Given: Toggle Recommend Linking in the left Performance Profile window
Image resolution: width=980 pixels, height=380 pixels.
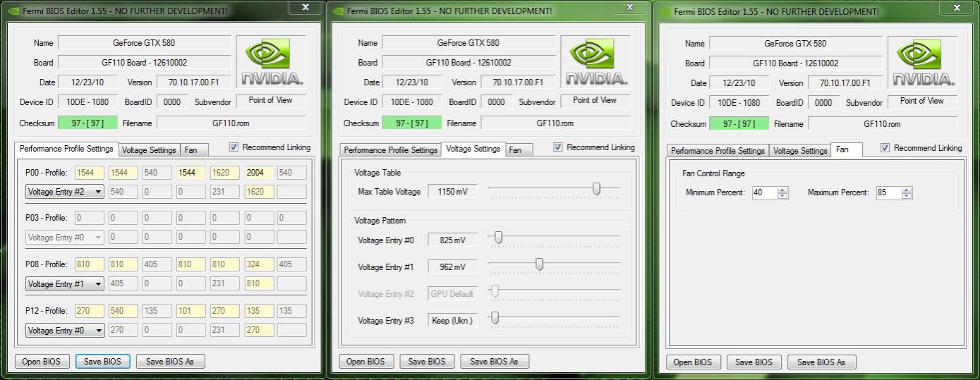Looking at the screenshot, I should click(234, 147).
